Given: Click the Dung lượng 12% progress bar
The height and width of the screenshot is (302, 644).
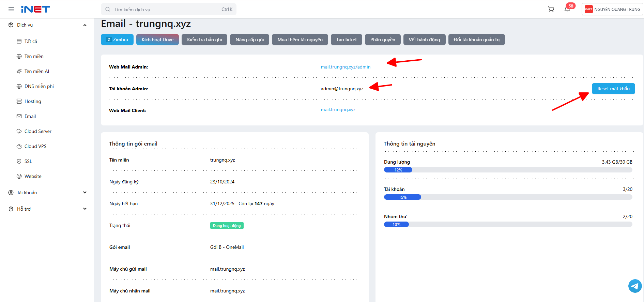Looking at the screenshot, I should pos(508,170).
